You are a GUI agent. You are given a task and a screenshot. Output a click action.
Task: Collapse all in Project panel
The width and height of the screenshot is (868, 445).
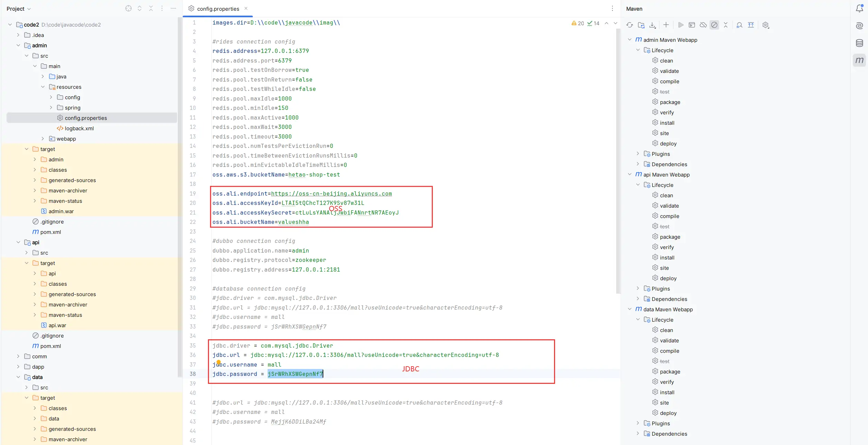151,9
